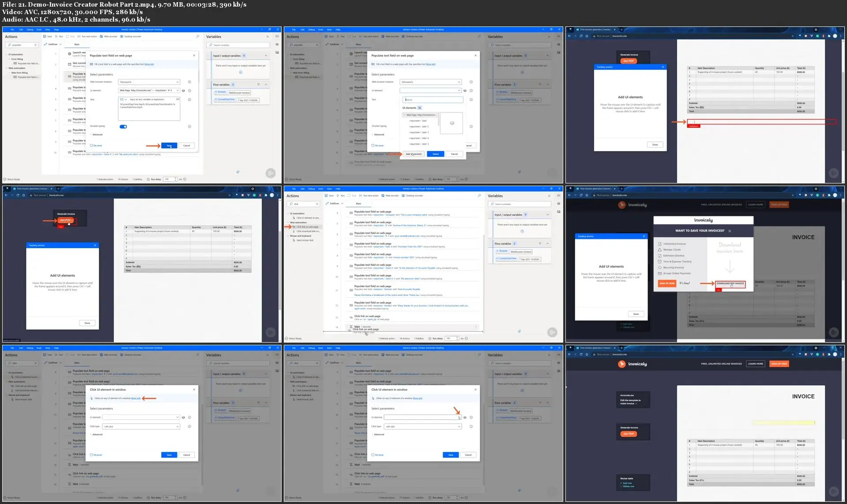Click CurrentDateTime flow variable in dialog-free window
The height and width of the screenshot is (504, 847).
(518, 259)
